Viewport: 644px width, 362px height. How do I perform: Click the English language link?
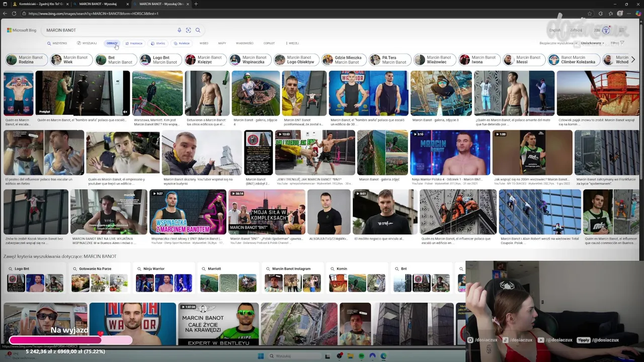click(555, 30)
